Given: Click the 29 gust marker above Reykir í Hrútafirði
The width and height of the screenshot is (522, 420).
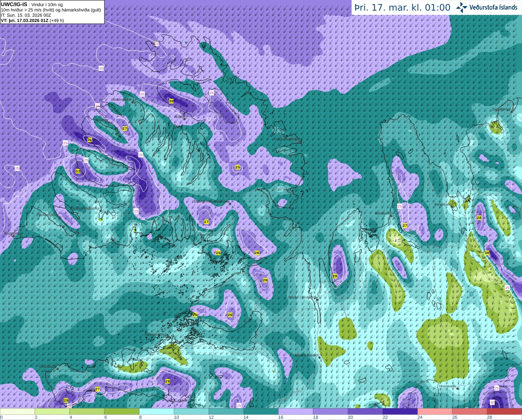Looking at the screenshot, I should [335, 276].
